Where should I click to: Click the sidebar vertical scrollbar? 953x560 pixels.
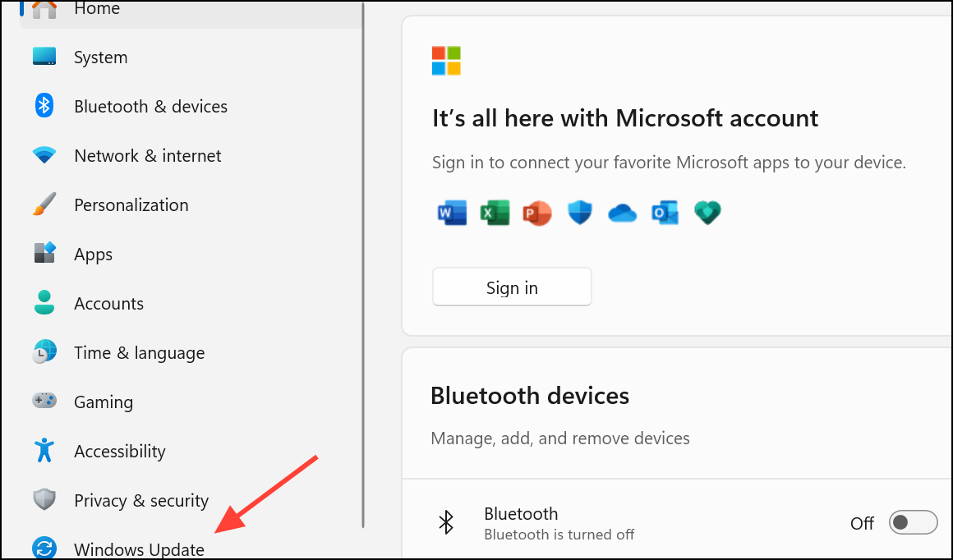click(x=363, y=265)
